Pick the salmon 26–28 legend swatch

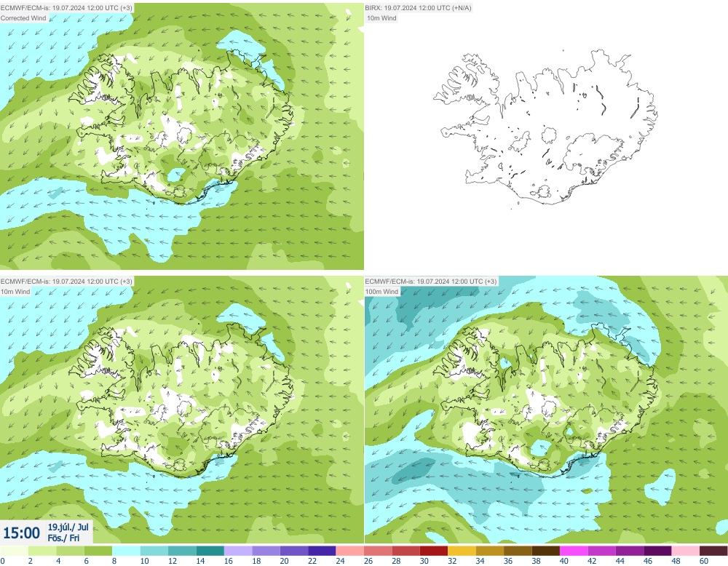pos(378,551)
